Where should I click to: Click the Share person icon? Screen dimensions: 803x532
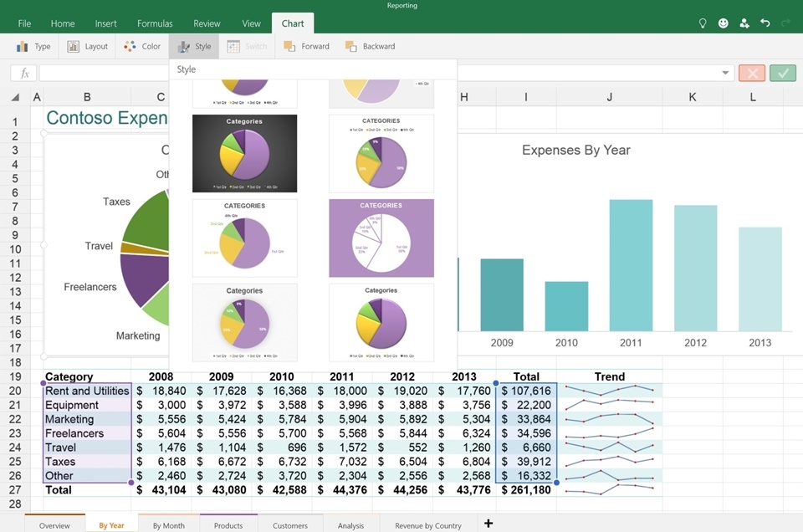click(744, 23)
